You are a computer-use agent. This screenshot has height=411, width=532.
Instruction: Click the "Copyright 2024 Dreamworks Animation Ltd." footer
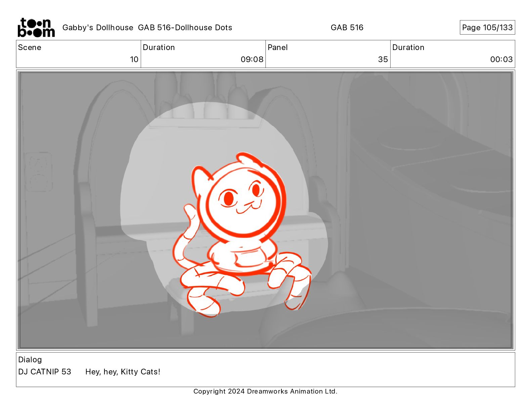click(265, 391)
